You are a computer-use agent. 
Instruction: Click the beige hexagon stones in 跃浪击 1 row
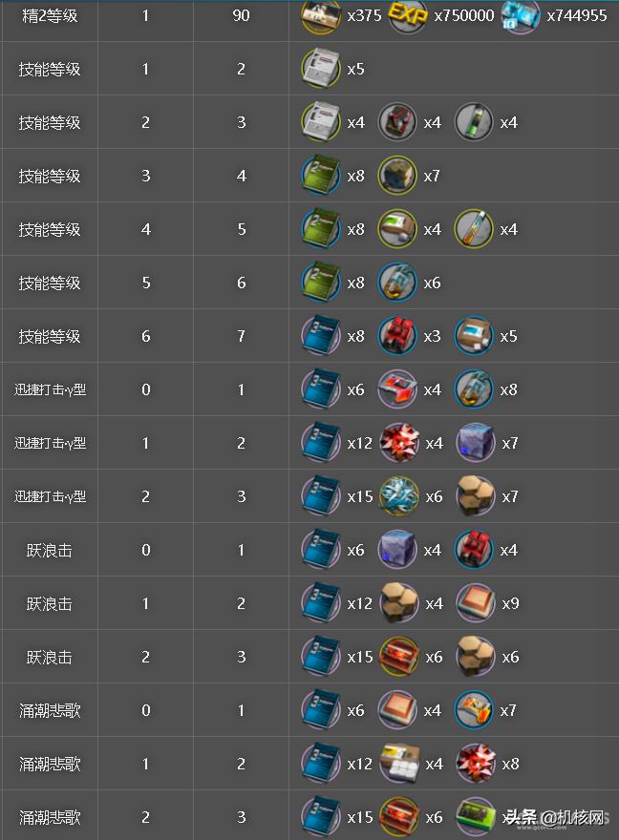(398, 603)
